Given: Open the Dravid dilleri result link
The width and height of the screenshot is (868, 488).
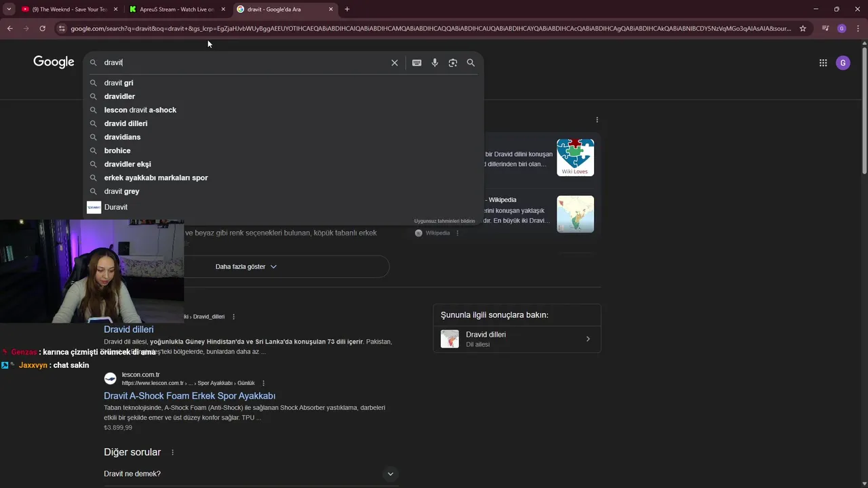Looking at the screenshot, I should click(x=129, y=329).
